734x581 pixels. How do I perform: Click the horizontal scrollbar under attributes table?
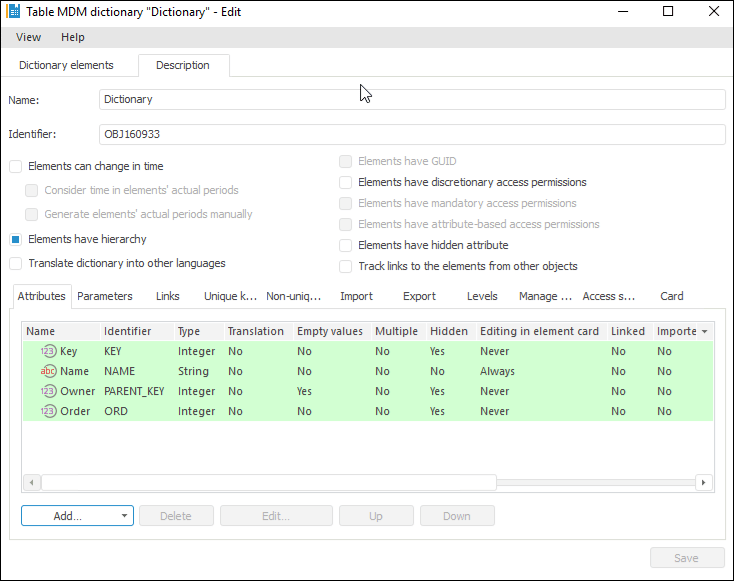click(268, 482)
